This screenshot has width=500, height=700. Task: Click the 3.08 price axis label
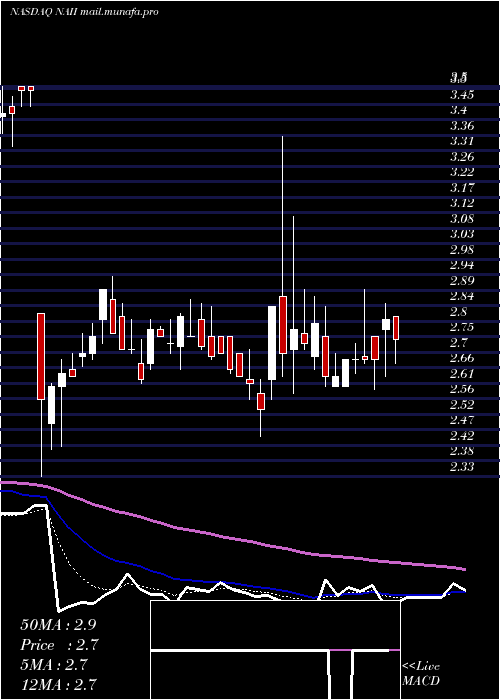[x=462, y=219]
